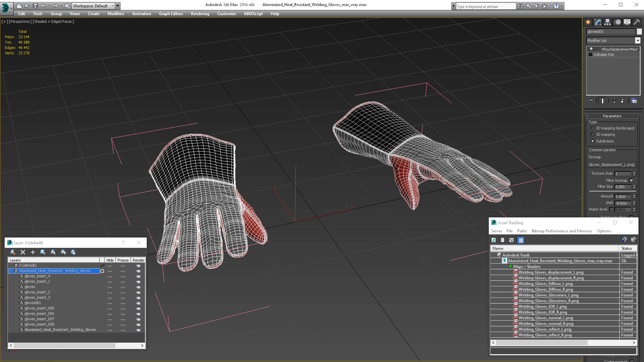Click Delete Layer X icon in Layer dialog
Screen dimensions: 644x362
point(23,252)
